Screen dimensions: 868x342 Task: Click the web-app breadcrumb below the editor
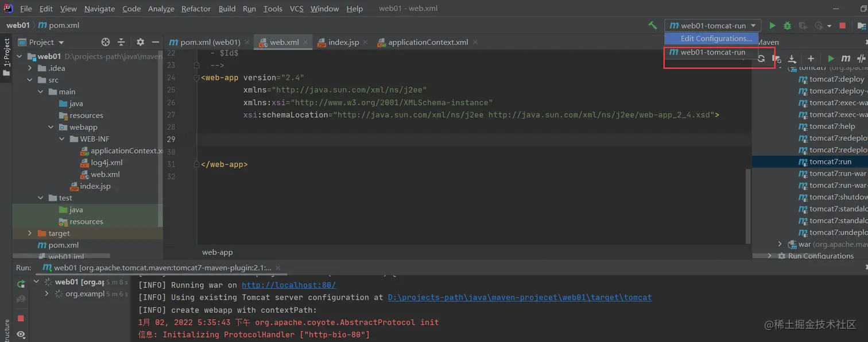(218, 252)
